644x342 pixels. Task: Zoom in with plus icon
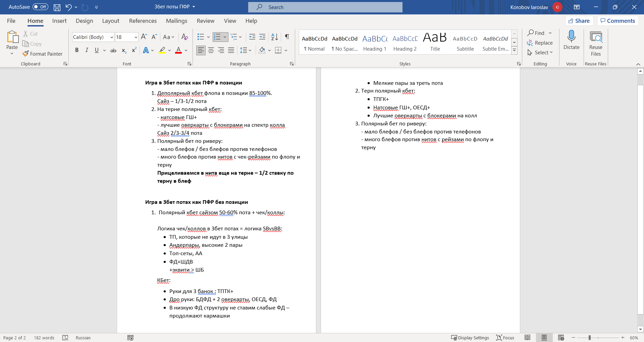(x=623, y=338)
